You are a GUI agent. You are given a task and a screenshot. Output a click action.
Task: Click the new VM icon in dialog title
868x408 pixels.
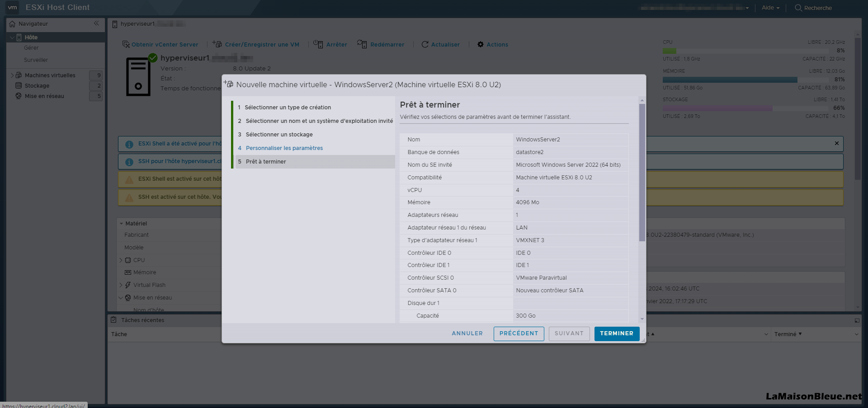pyautogui.click(x=228, y=84)
